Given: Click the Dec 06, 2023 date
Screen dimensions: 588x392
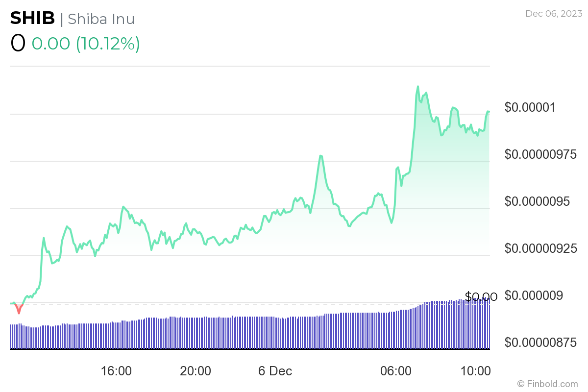Looking at the screenshot, I should (554, 13).
